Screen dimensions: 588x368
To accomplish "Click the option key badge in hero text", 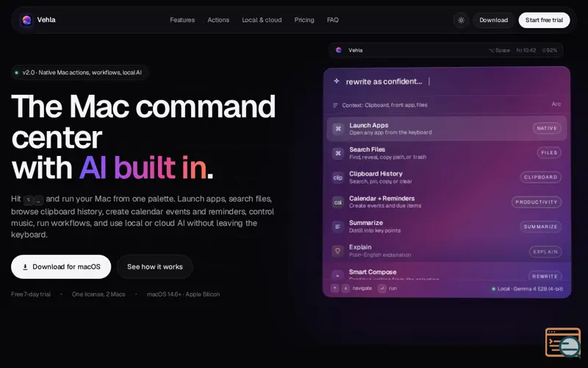I will click(x=29, y=200).
